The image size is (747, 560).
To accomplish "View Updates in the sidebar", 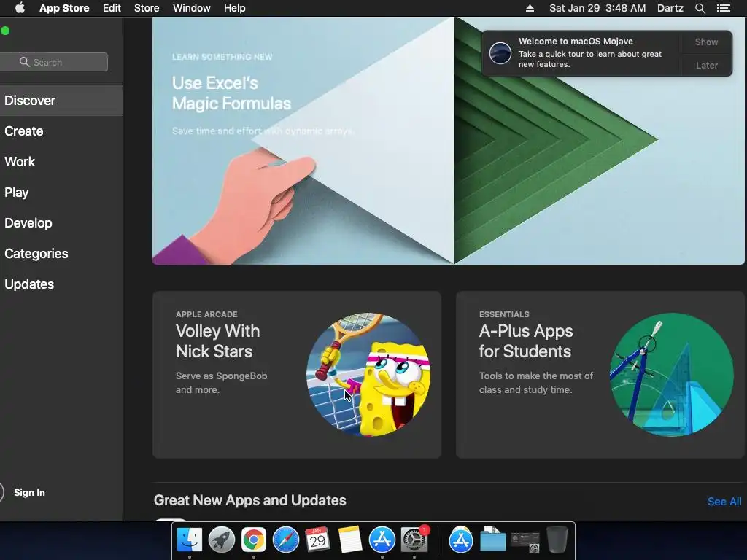I will tap(61, 284).
